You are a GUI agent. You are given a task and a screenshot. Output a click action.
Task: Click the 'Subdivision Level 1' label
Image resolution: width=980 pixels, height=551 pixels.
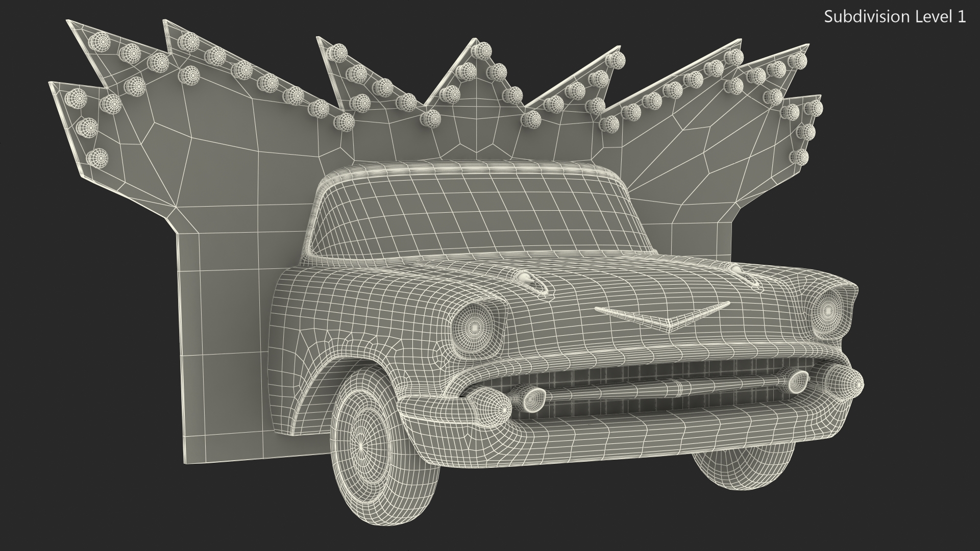pyautogui.click(x=895, y=17)
